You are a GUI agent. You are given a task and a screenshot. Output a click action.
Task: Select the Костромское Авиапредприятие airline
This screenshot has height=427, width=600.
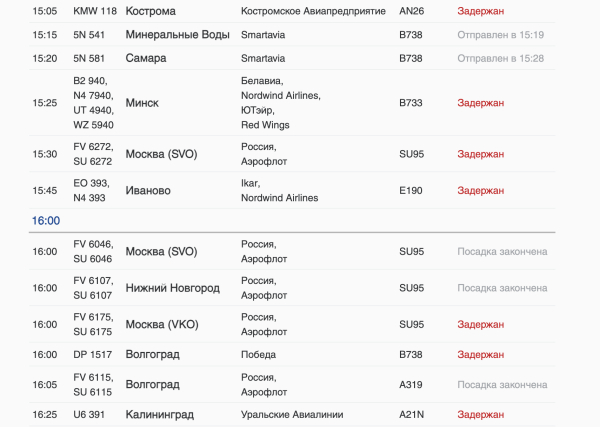point(313,11)
